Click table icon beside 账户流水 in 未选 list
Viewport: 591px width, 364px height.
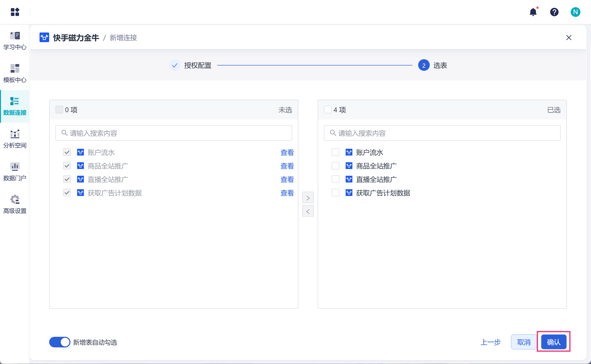[x=81, y=152]
